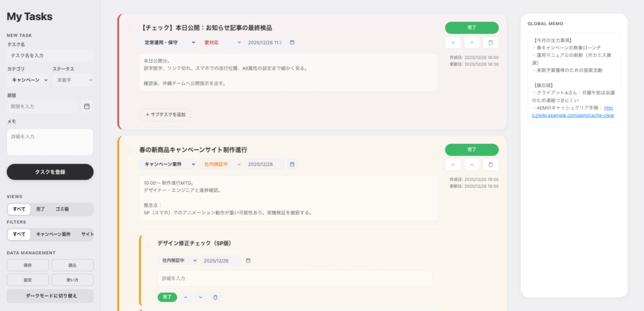Expand the 定常運用・保守 category dropdown
644x311 pixels.
point(170,43)
